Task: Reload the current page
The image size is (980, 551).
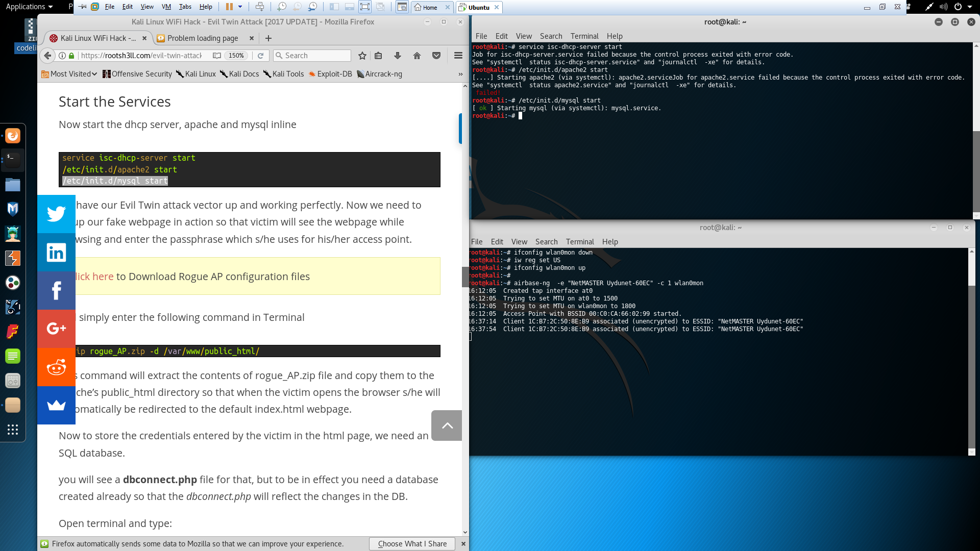Action: (261, 56)
